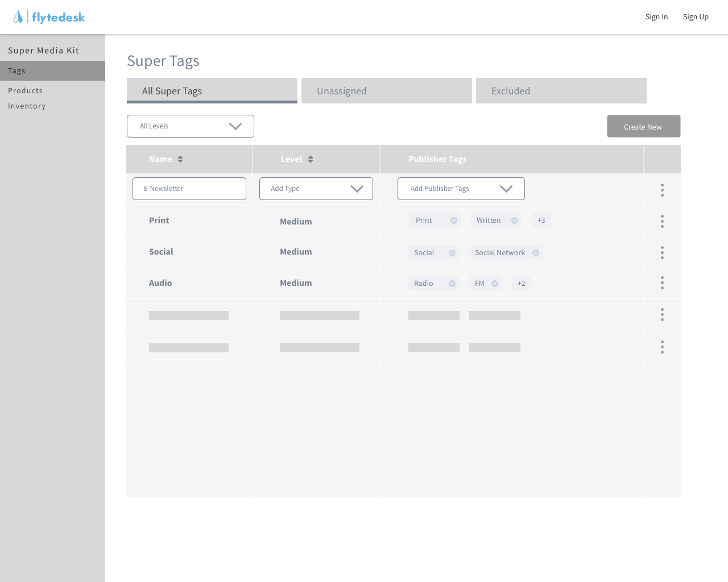Remove Written publisher tag

[x=515, y=221]
